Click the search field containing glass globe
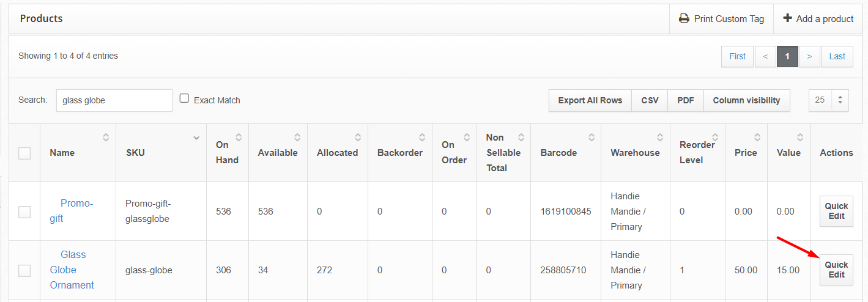868x302 pixels. click(x=114, y=101)
